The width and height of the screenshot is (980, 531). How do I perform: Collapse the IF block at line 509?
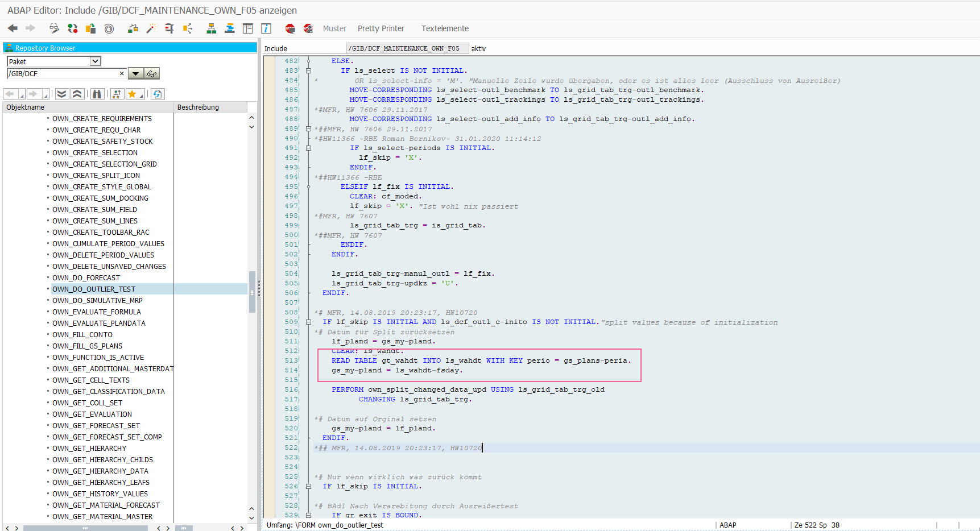pyautogui.click(x=308, y=322)
